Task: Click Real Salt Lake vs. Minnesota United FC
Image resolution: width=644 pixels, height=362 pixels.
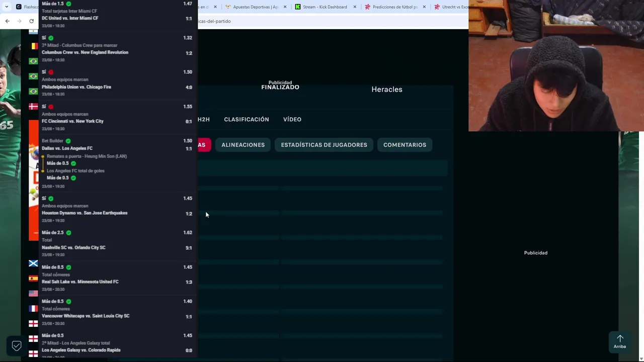Action: [80, 282]
